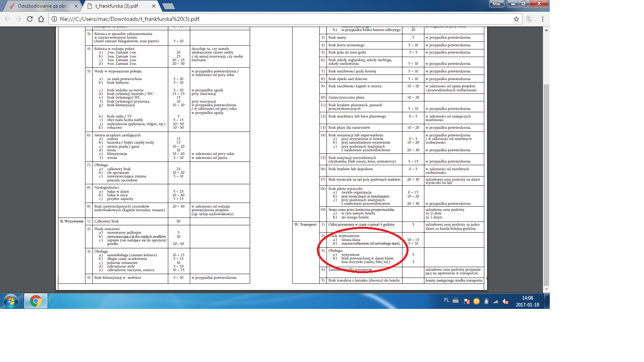Click the scroll-down arrow of the scrollbar
The image size is (644, 362).
[546, 289]
